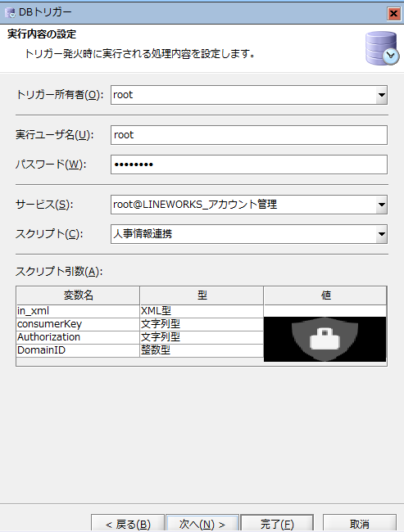
Task: Select the DomainID variable row
Action: [202, 350]
